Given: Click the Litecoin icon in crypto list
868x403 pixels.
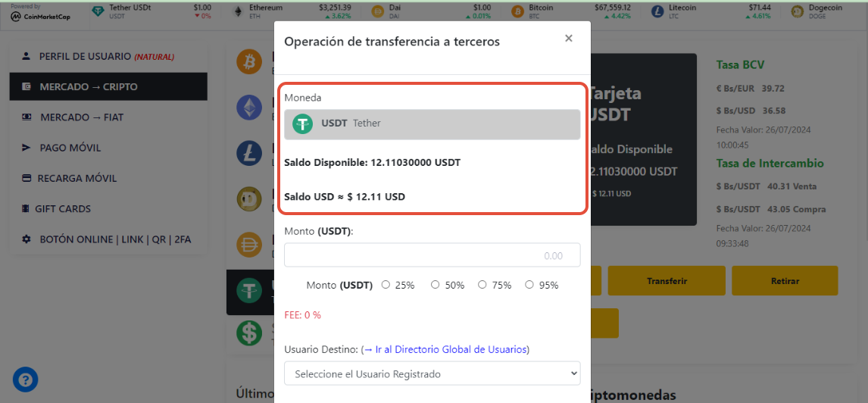Looking at the screenshot, I should [x=249, y=153].
